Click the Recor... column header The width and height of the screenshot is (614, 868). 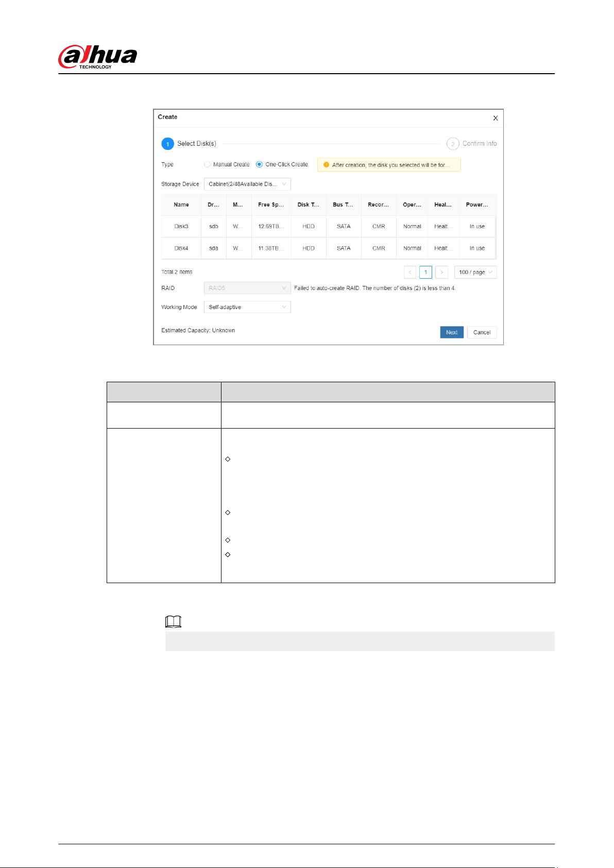[x=379, y=205]
